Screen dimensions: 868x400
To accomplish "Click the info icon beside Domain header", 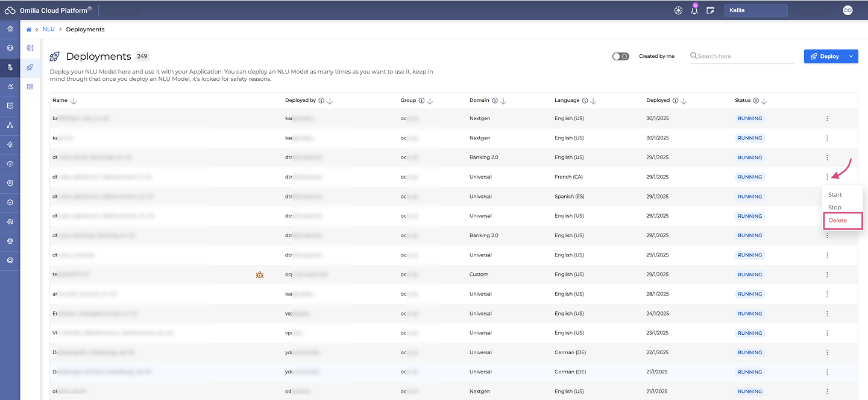I will 494,101.
